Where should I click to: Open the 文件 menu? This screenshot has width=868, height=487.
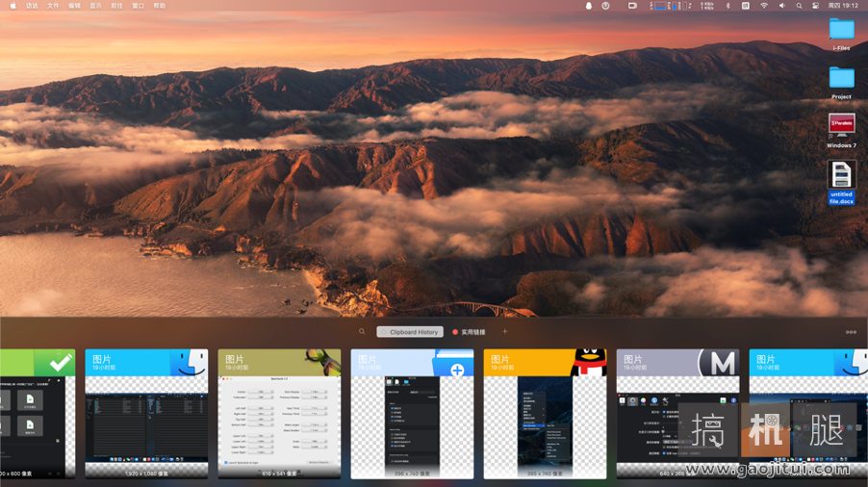(53, 6)
